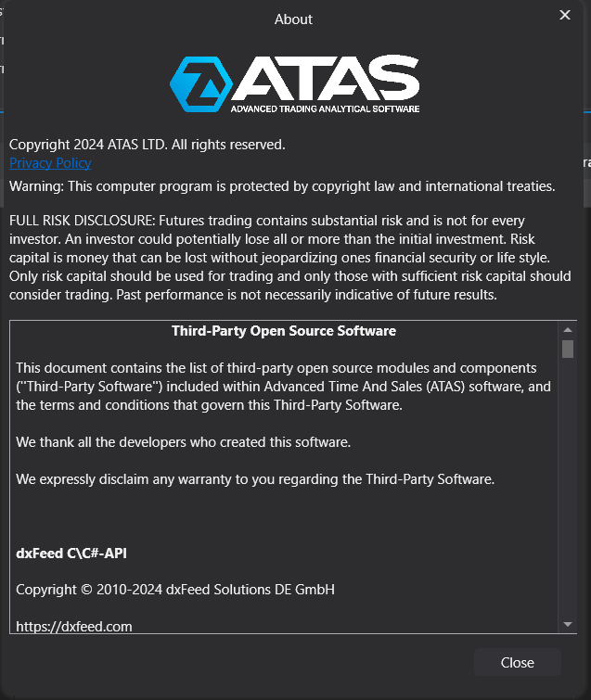The width and height of the screenshot is (591, 700).
Task: Click the copyright law Warning line
Action: tap(282, 186)
